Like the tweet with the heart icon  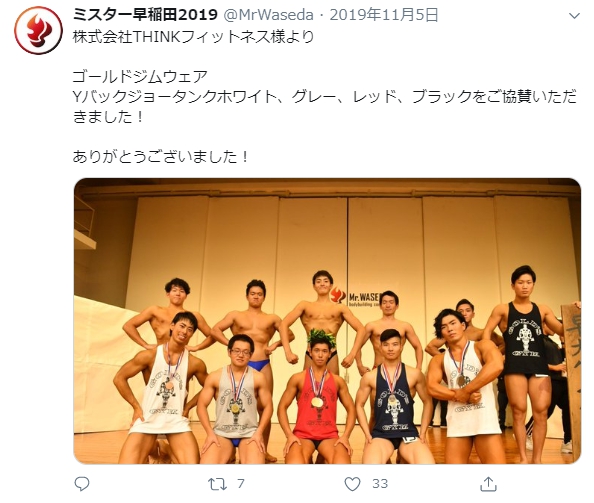click(x=352, y=484)
